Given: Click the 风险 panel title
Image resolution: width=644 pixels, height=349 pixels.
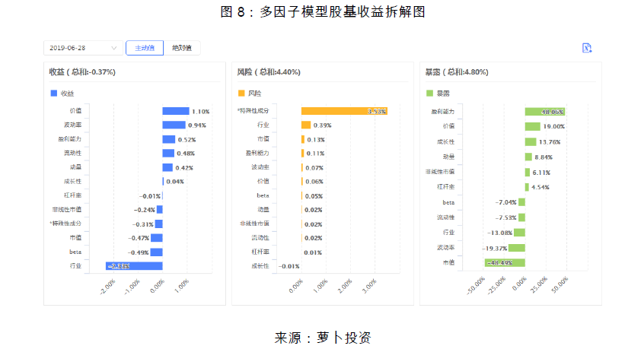Looking at the screenshot, I should [x=269, y=72].
